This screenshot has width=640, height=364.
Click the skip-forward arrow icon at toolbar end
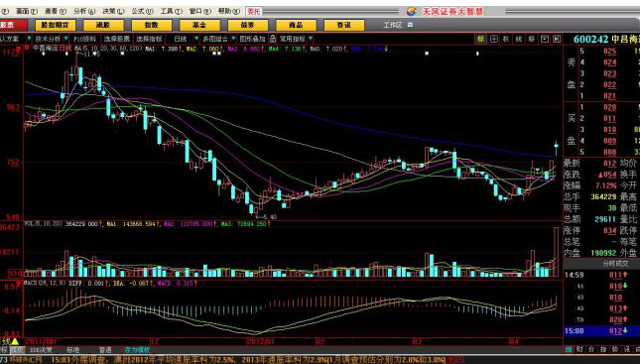tap(557, 39)
